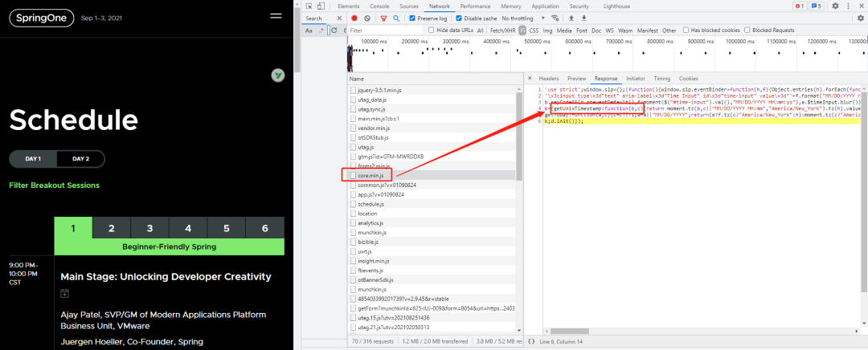Open the Elements tab

tap(349, 6)
